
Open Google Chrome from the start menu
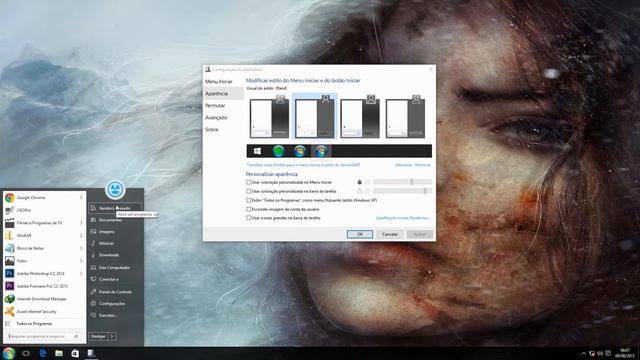coord(43,198)
